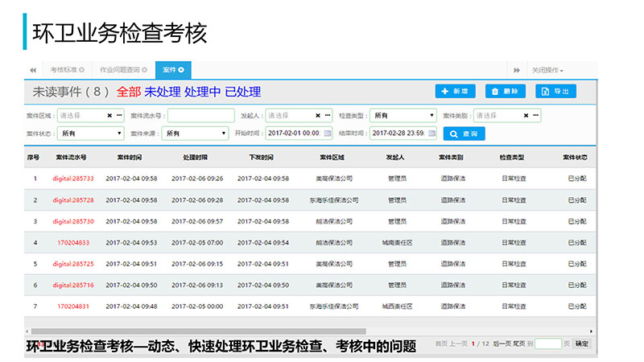
Task: Expand the 案件状态 dropdown
Action: coord(90,134)
